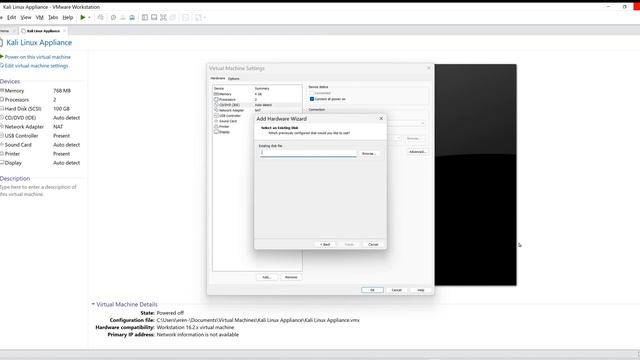This screenshot has width=640, height=360.
Task: Click Browse... in Add Hardware Wizard
Action: click(369, 153)
